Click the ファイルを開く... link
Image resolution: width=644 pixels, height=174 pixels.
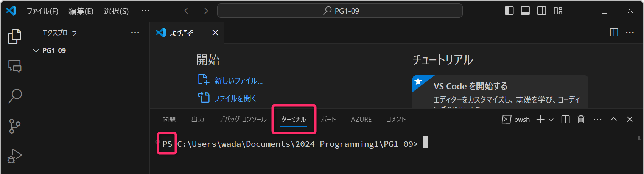click(x=237, y=98)
